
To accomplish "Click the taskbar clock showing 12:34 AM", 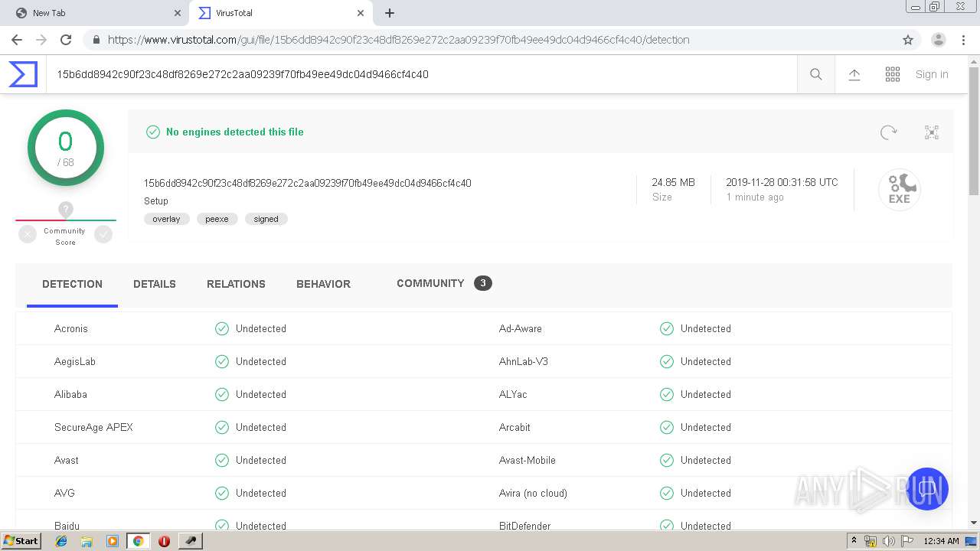I will point(941,541).
